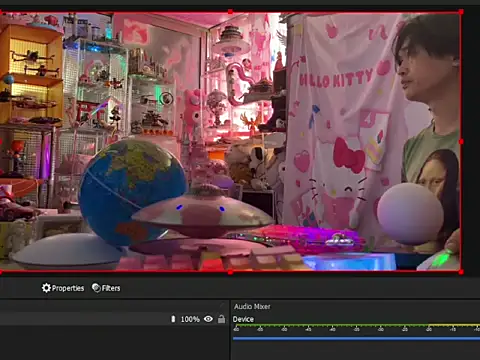Click the Audio Mixer panel title
Viewport: 480px width, 360px height.
coord(252,306)
